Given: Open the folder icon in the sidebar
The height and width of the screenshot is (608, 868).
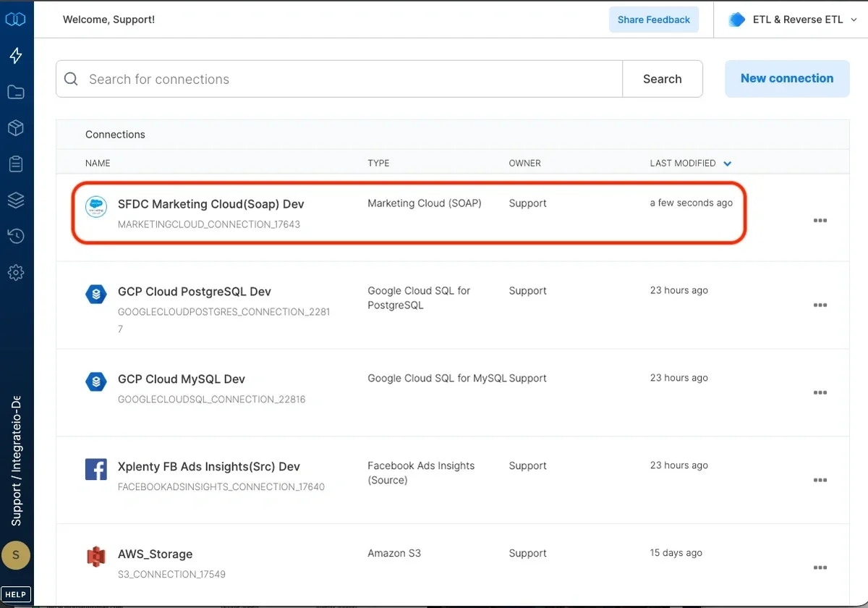Looking at the screenshot, I should (16, 92).
